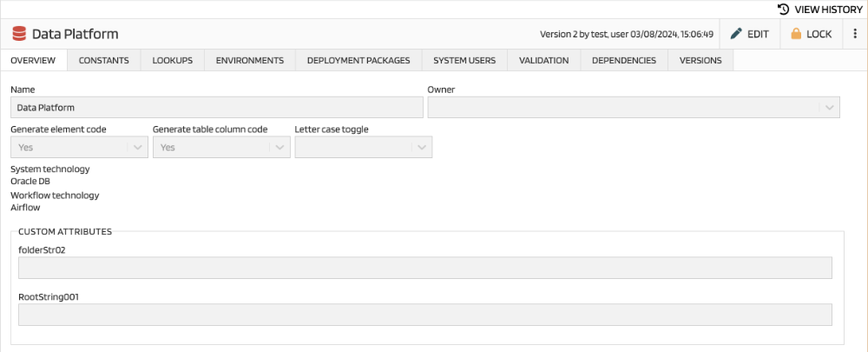Open the three-dot more options menu
868x352 pixels.
click(x=854, y=34)
